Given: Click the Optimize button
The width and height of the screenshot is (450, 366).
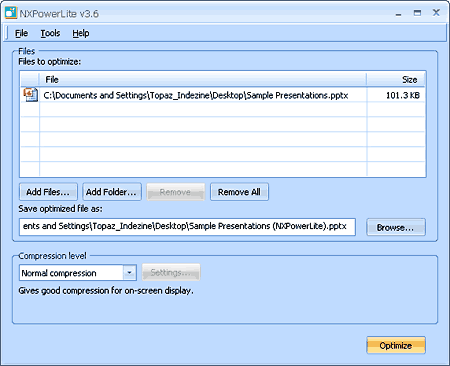Looking at the screenshot, I should point(396,345).
